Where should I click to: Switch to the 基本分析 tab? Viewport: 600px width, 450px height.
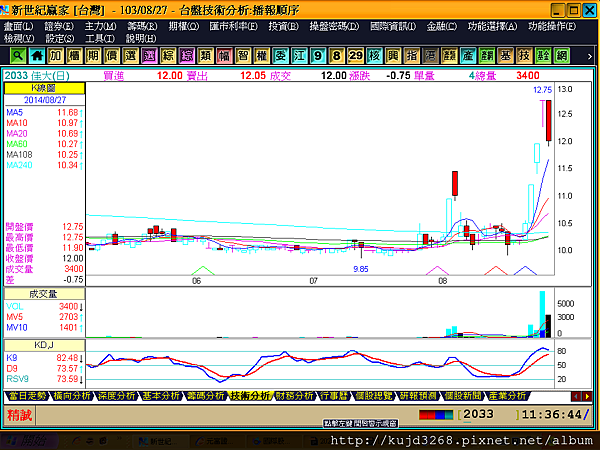(160, 396)
